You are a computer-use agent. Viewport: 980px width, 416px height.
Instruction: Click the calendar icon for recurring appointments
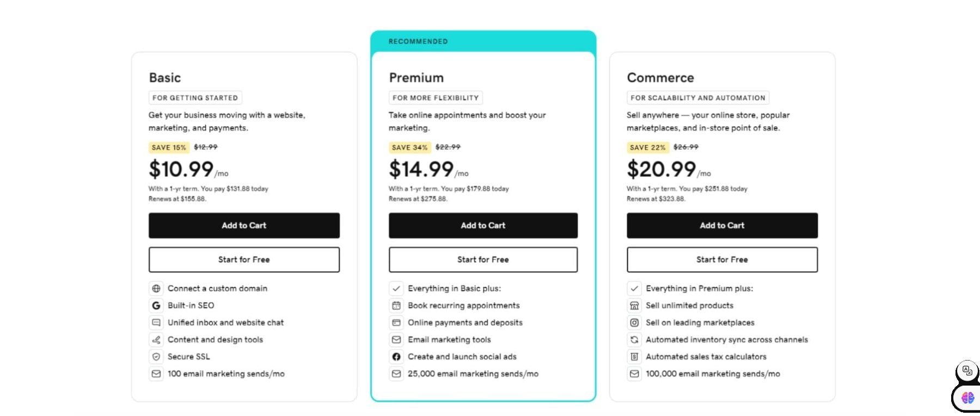(396, 305)
